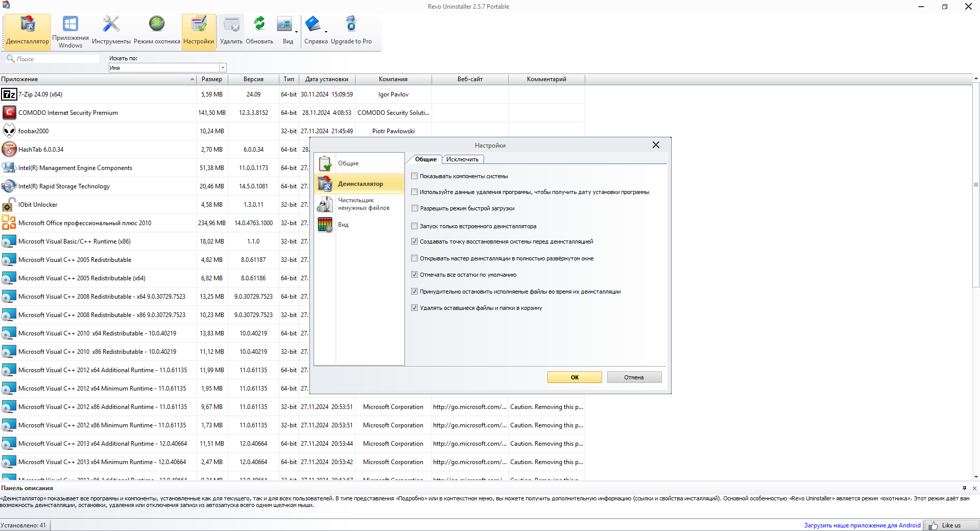The width and height of the screenshot is (980, 531).
Task: Uncheck Создавать точку восстановления системы
Action: [415, 242]
